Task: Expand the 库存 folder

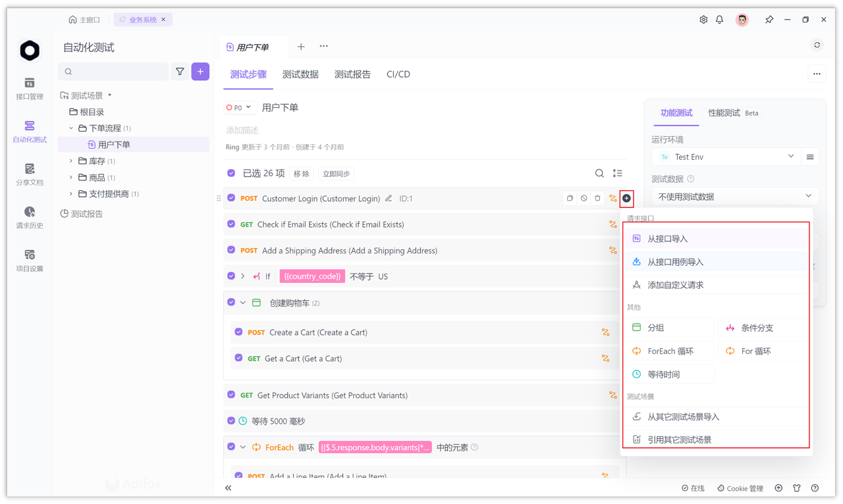Action: [71, 161]
